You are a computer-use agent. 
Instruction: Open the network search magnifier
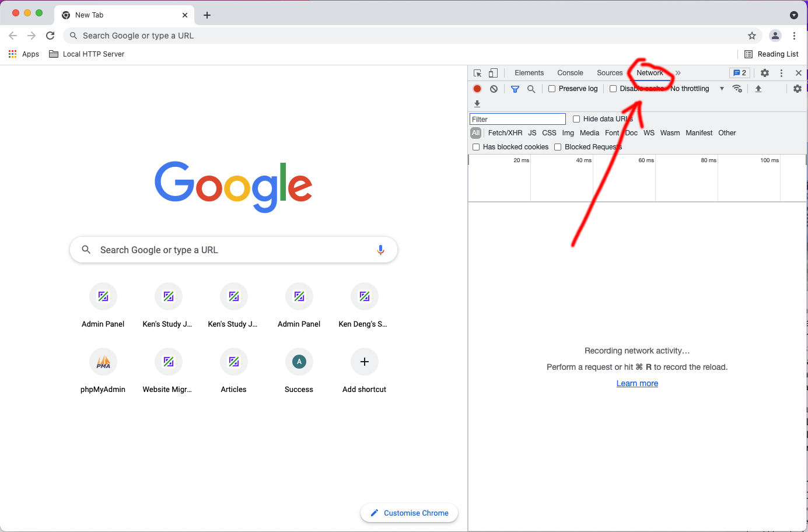point(531,89)
